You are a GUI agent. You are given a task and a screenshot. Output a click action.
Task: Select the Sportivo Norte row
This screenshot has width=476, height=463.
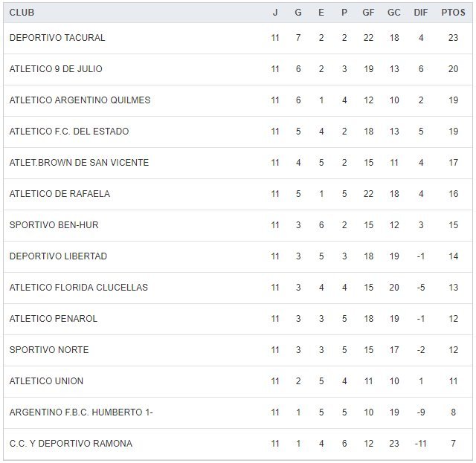coord(49,350)
